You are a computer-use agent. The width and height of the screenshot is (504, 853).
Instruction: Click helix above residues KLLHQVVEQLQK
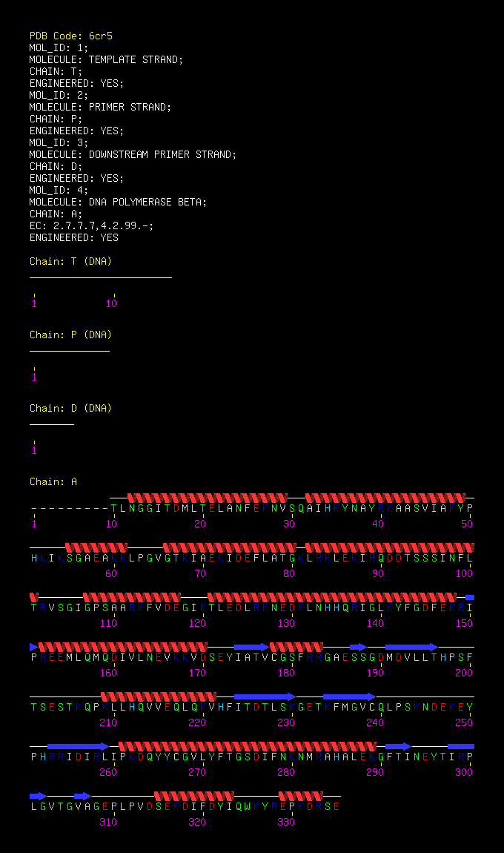click(159, 697)
